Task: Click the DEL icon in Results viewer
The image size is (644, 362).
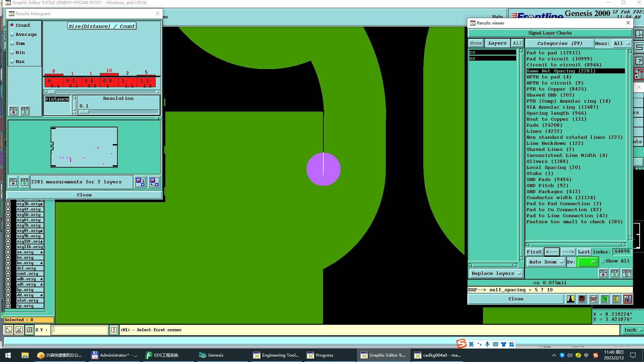Action: [x=603, y=273]
